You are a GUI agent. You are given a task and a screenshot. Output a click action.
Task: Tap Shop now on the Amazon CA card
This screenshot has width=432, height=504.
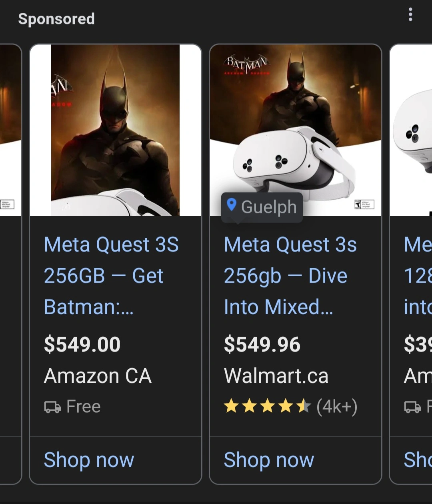pyautogui.click(x=89, y=460)
